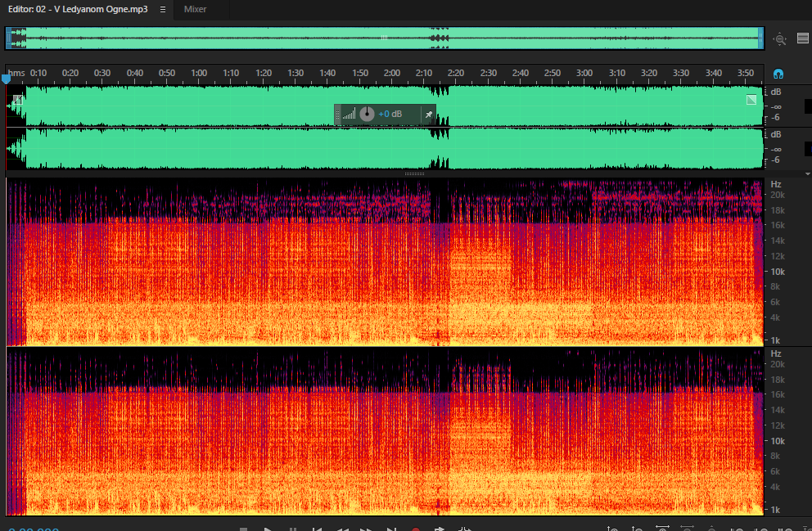Click the 3:00 mark on the time ruler
This screenshot has width=812, height=531.
[x=584, y=73]
